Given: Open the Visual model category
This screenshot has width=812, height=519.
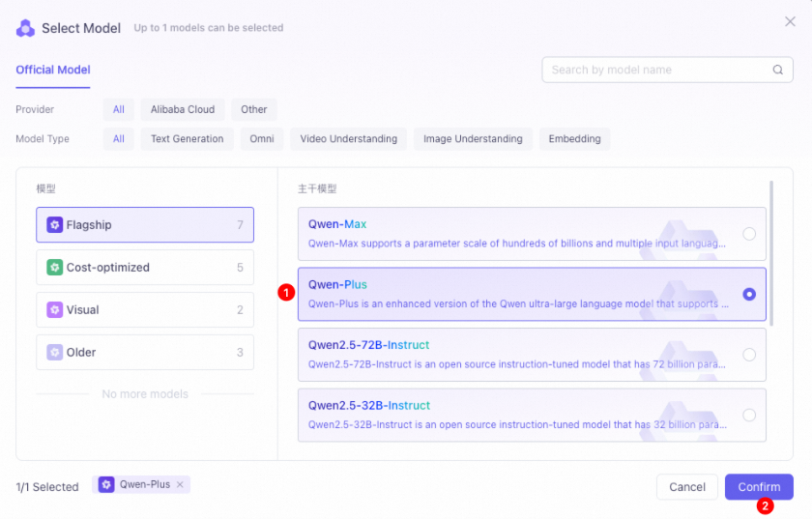Looking at the screenshot, I should 145,309.
